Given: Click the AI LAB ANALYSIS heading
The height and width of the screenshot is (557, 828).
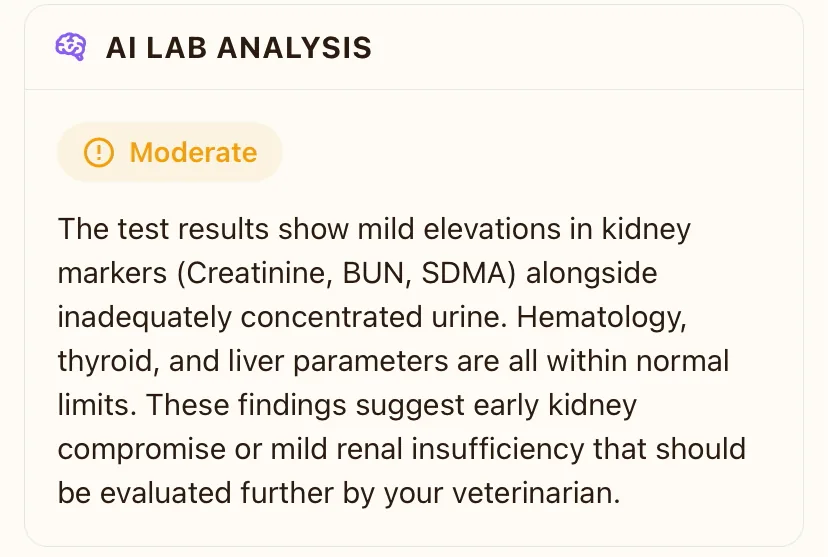Looking at the screenshot, I should pos(239,48).
